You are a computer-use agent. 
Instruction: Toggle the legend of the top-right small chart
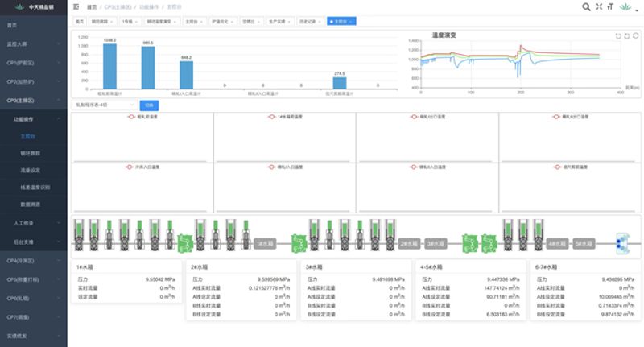tap(570, 117)
